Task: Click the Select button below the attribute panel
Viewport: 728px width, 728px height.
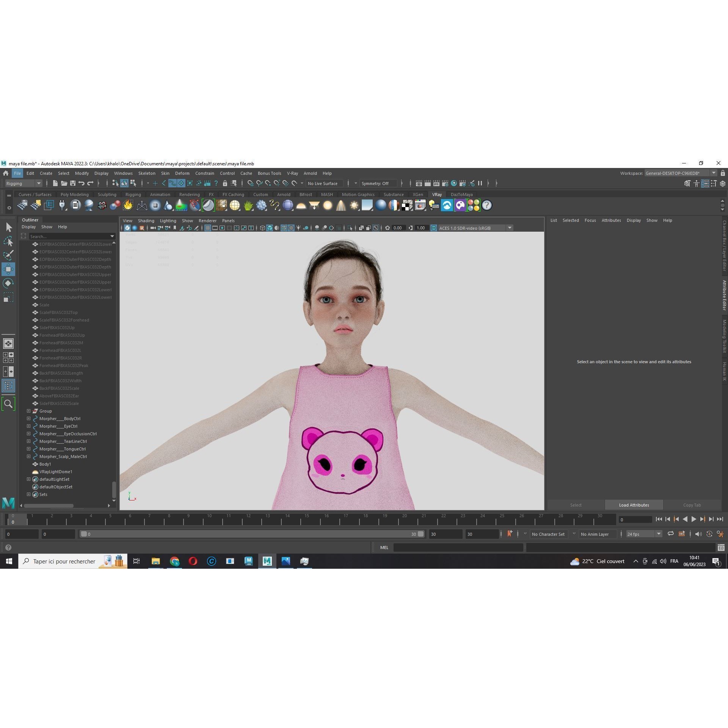Action: pyautogui.click(x=576, y=505)
